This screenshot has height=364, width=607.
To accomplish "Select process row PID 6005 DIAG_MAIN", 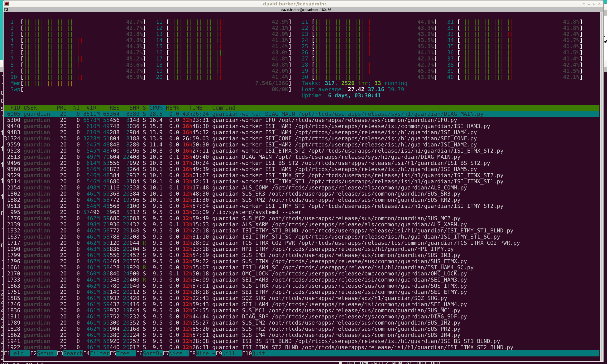I will coord(301,114).
